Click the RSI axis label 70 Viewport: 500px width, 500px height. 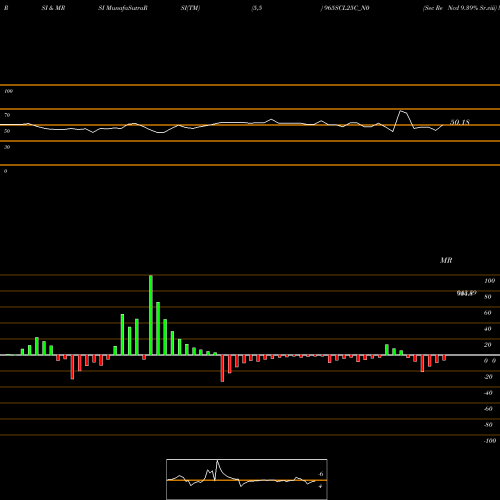pyautogui.click(x=7, y=115)
